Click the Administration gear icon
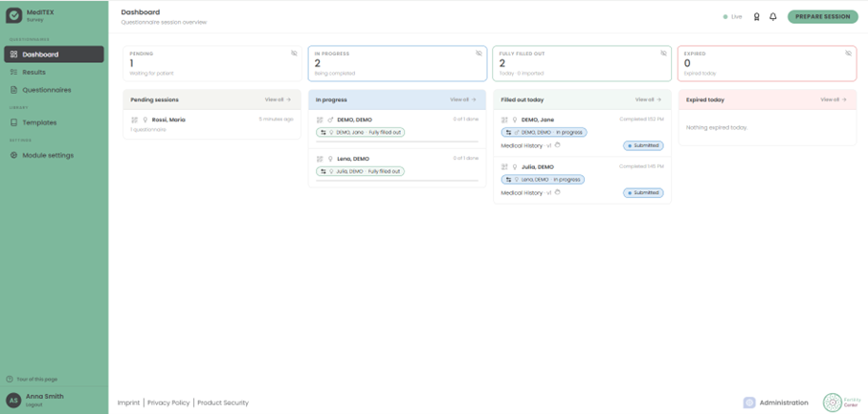The width and height of the screenshot is (868, 414). [749, 403]
